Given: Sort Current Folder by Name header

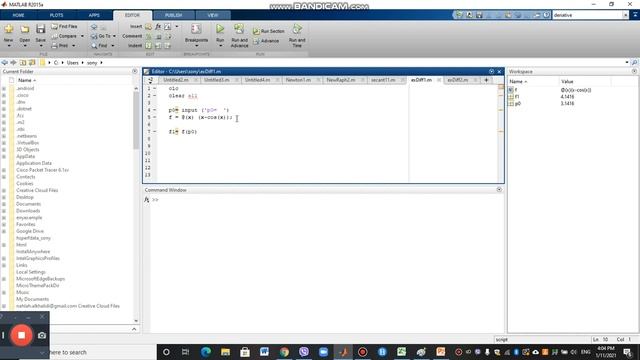Looking at the screenshot, I should point(27,80).
